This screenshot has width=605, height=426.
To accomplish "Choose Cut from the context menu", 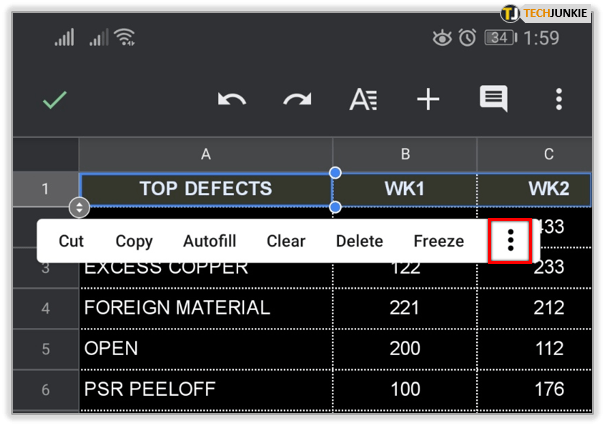I will [71, 241].
